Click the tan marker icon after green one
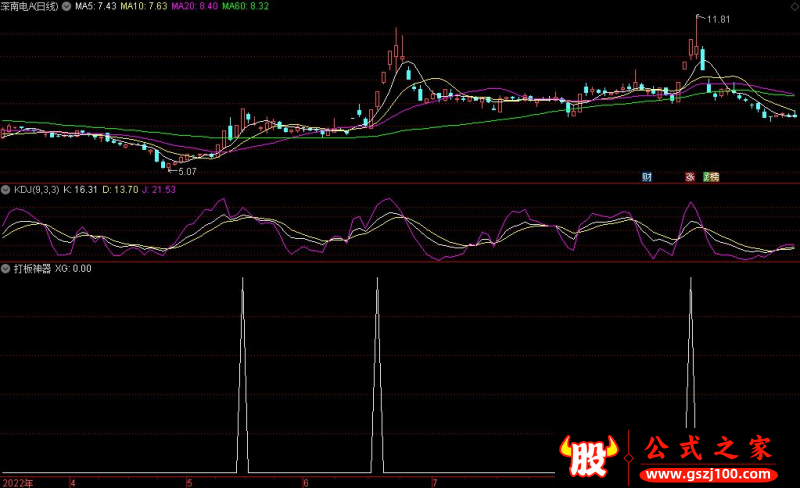800x488 pixels. pyautogui.click(x=715, y=177)
